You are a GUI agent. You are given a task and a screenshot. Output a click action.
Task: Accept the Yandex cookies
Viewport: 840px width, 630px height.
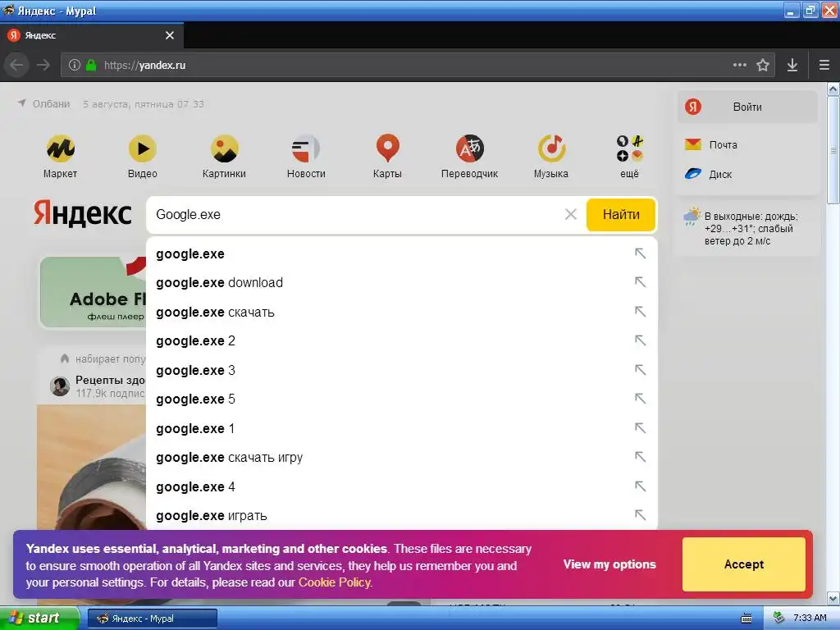[x=743, y=564]
